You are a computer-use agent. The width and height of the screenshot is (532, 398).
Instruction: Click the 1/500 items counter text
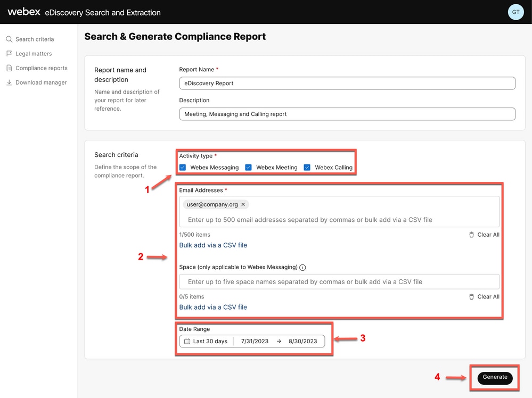click(194, 235)
